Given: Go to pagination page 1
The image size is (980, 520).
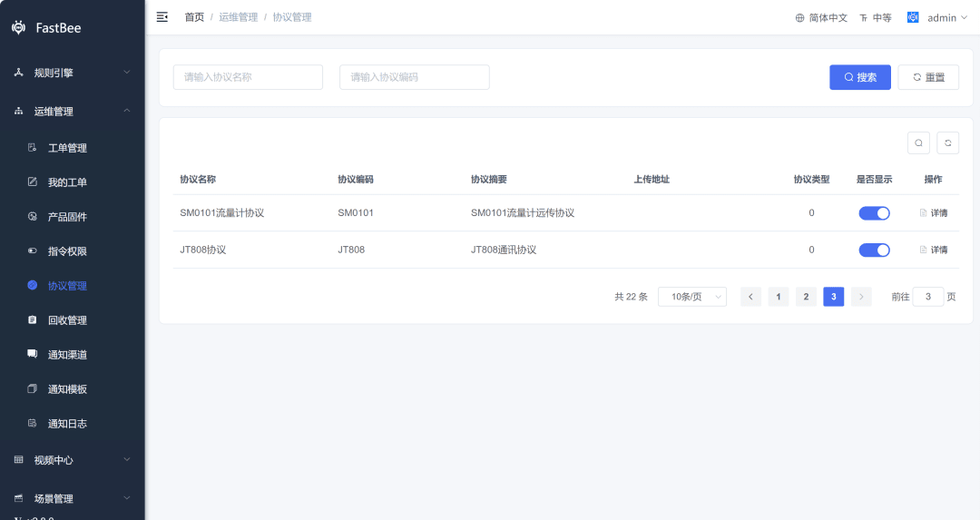Looking at the screenshot, I should (779, 296).
